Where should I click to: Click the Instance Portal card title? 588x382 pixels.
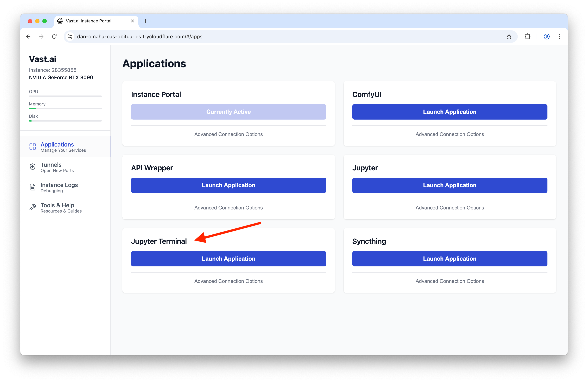pos(156,95)
